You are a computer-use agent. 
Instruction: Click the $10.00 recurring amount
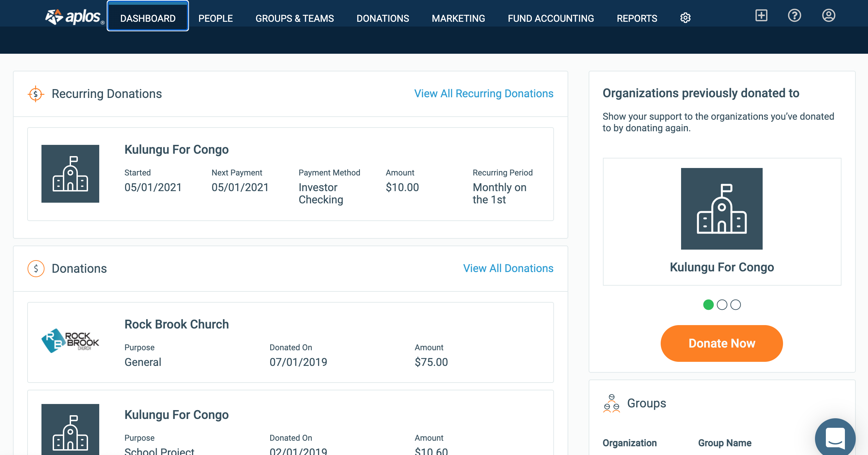pyautogui.click(x=402, y=187)
